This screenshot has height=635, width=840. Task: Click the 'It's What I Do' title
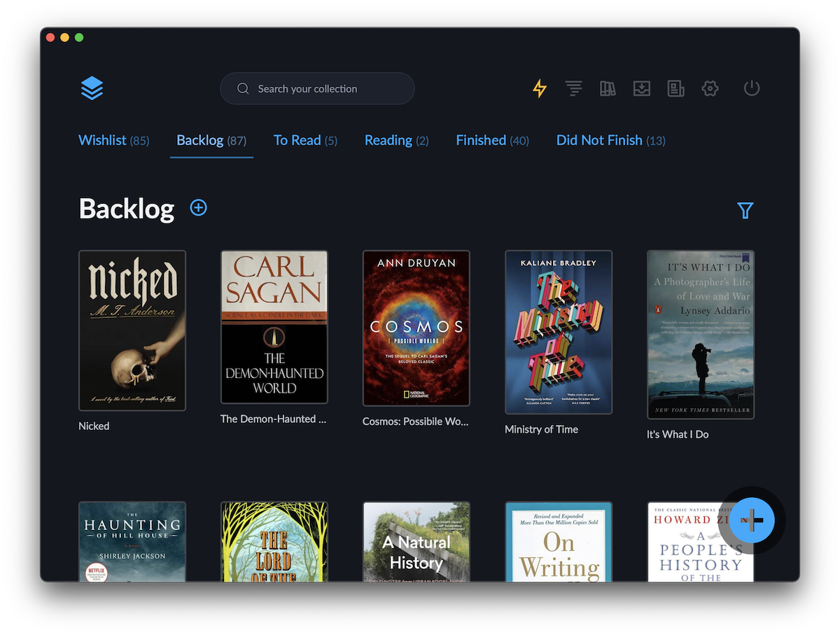tap(678, 434)
